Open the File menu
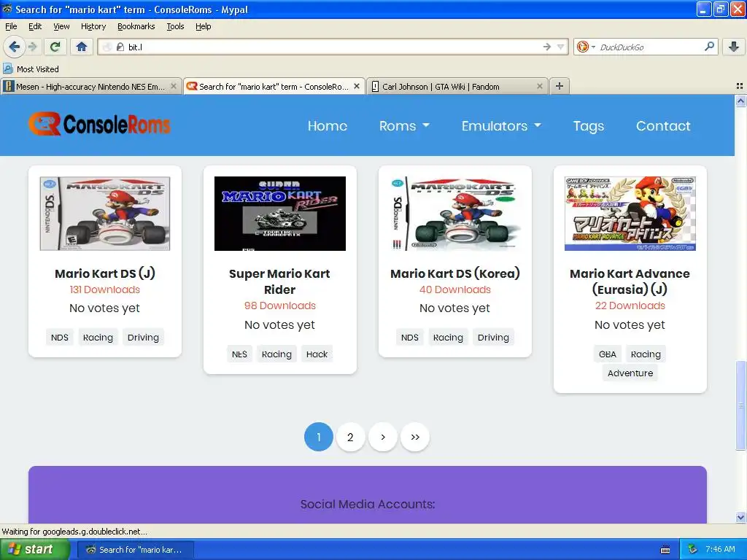This screenshot has height=560, width=747. pos(11,26)
